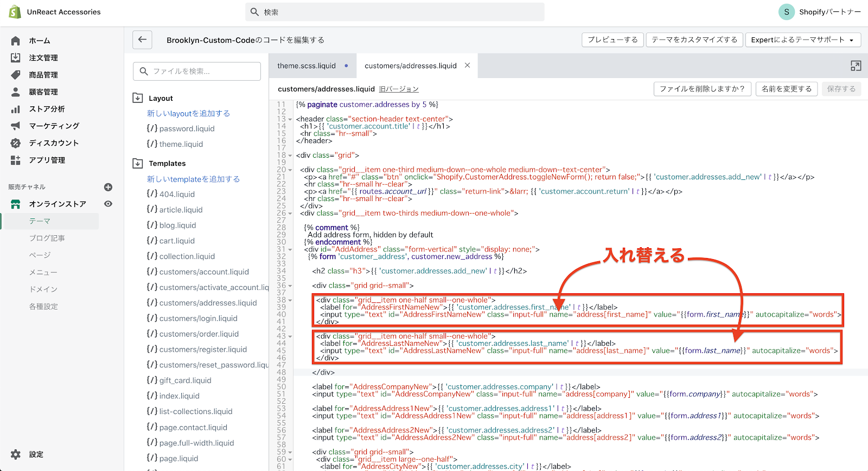Click the 設定 gear icon

pyautogui.click(x=16, y=454)
